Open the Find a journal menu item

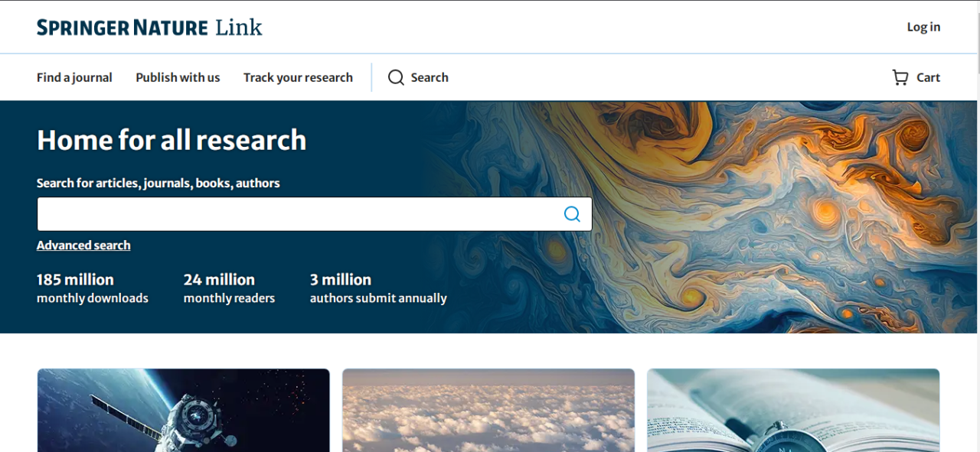tap(74, 77)
